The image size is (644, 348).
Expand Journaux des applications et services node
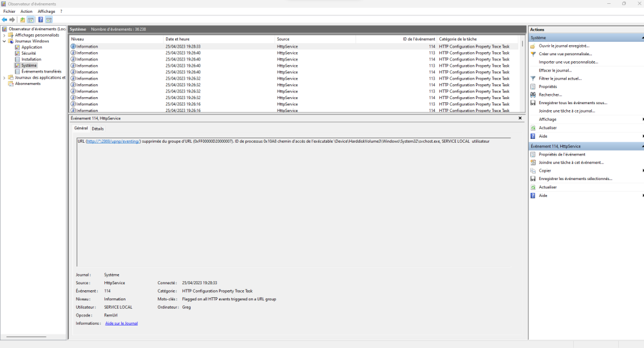(5, 78)
